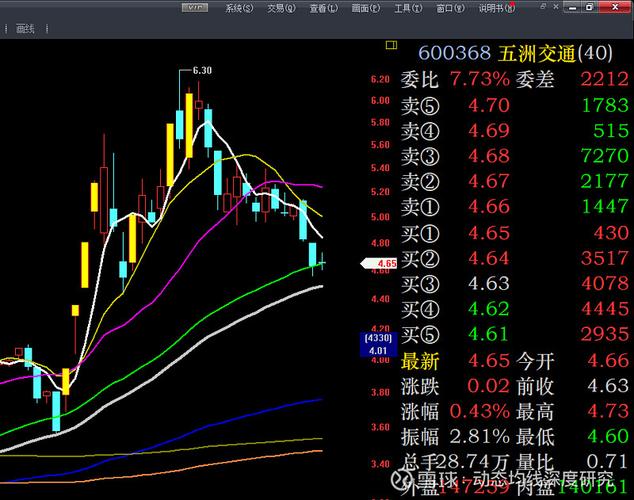The width and height of the screenshot is (634, 500).
Task: Select the 卖① row at price 4.66
Action: (515, 207)
